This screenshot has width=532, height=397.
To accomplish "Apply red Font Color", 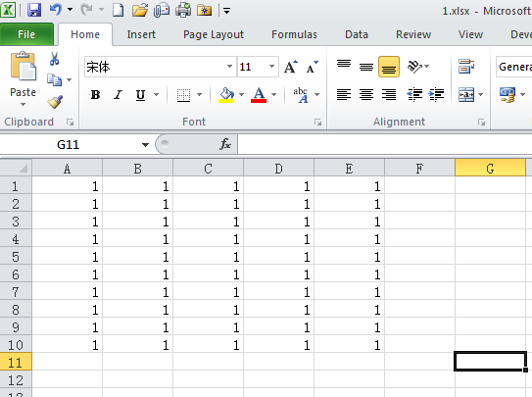I will point(259,95).
